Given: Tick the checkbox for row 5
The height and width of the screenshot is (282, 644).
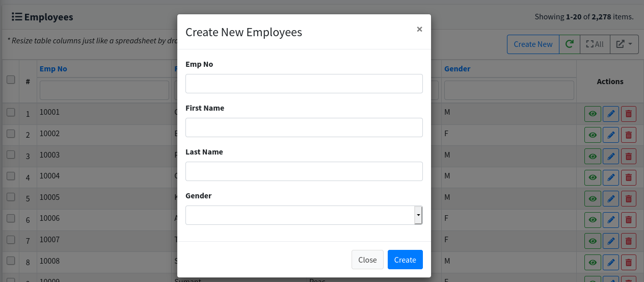Looking at the screenshot, I should [11, 197].
